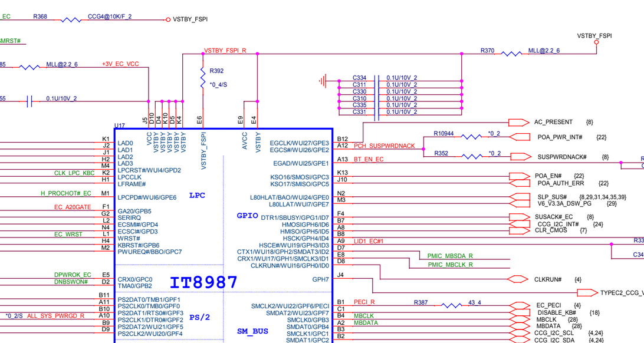Click the TYPEC2_CCG output port symbol
The height and width of the screenshot is (343, 644).
[x=587, y=292]
